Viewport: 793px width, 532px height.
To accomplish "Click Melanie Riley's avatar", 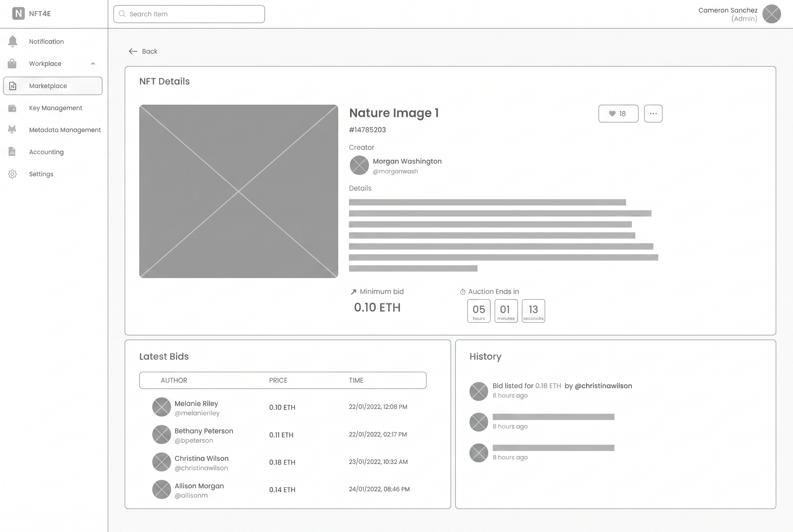I will click(162, 407).
